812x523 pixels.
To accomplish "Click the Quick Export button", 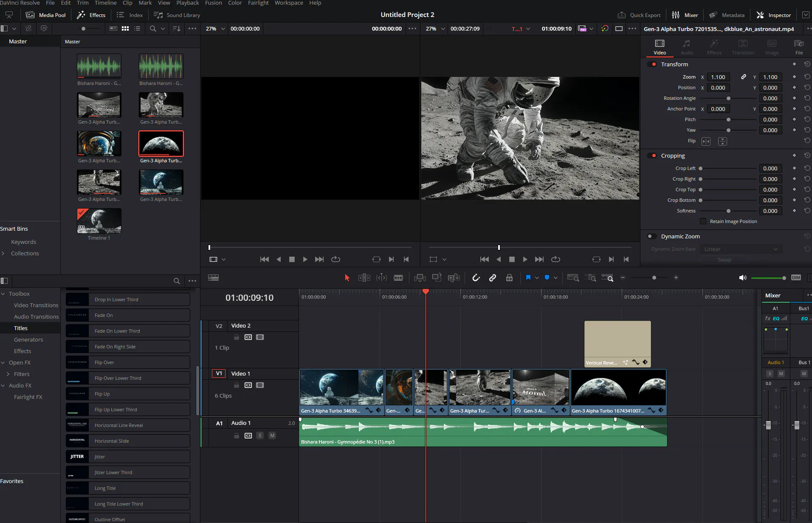I will 639,15.
